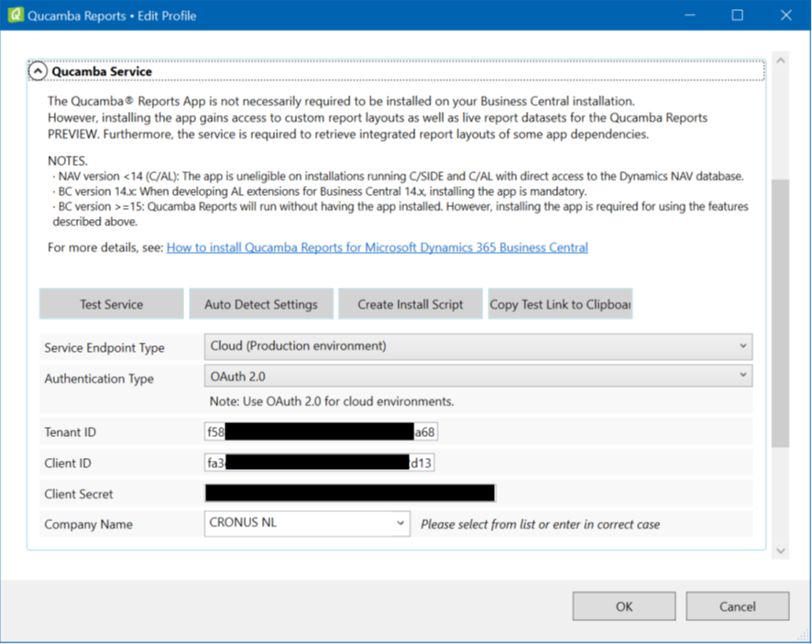Image resolution: width=812 pixels, height=644 pixels.
Task: Click the NOTES. heading text
Action: tap(68, 160)
